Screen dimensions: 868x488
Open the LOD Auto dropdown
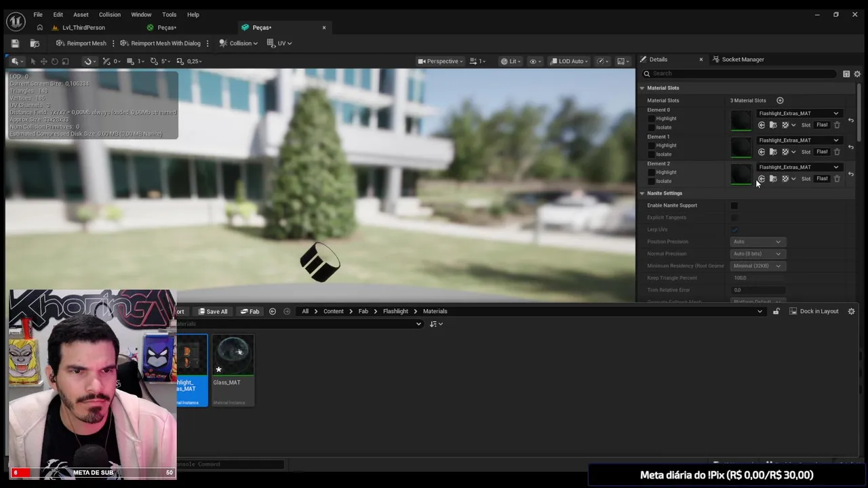tap(568, 61)
